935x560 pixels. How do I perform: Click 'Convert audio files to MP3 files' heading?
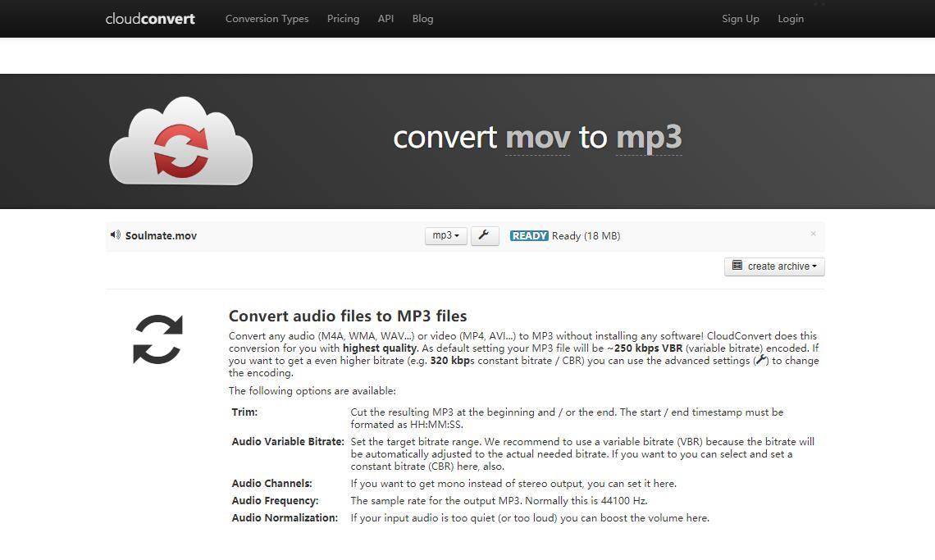[x=348, y=316]
